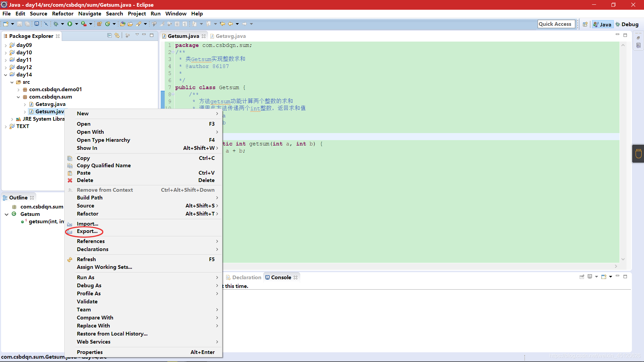Select Export... from the context menu
This screenshot has width=644, height=362.
pyautogui.click(x=87, y=231)
